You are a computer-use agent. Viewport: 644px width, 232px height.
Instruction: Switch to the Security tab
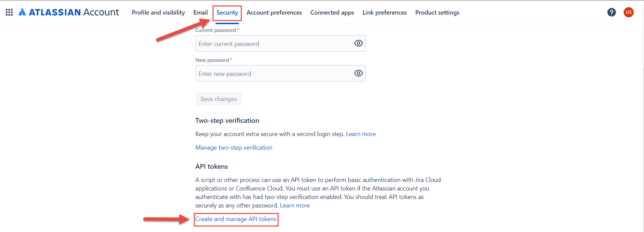coord(227,13)
